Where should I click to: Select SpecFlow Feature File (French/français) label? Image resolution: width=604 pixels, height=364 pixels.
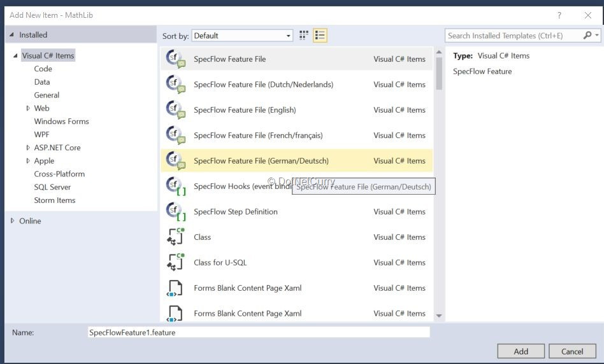tap(258, 135)
